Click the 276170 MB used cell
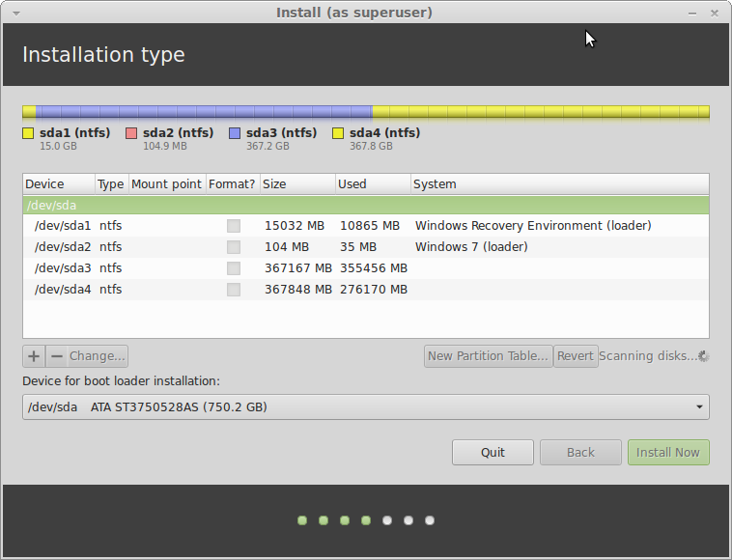The height and width of the screenshot is (560, 732). click(374, 290)
